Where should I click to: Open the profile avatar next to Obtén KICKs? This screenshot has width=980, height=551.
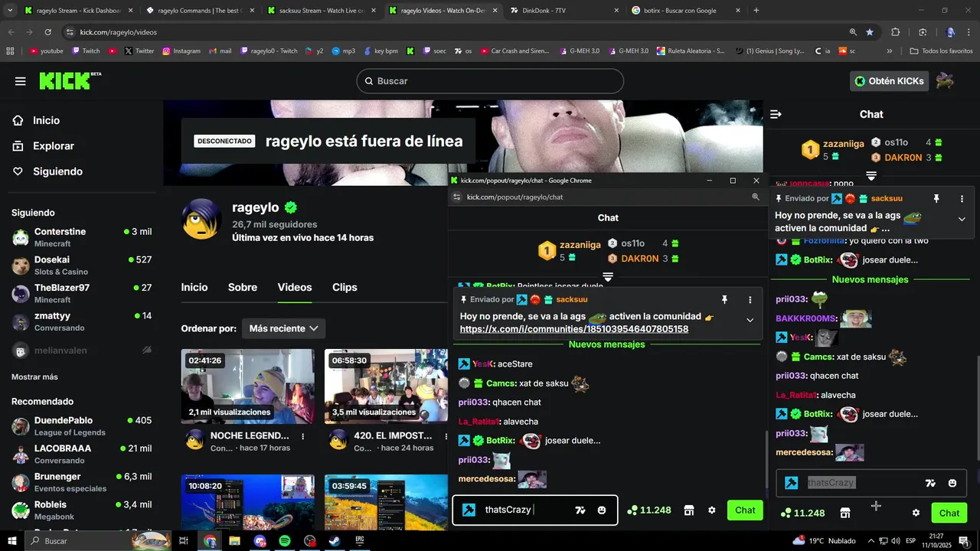pos(945,81)
